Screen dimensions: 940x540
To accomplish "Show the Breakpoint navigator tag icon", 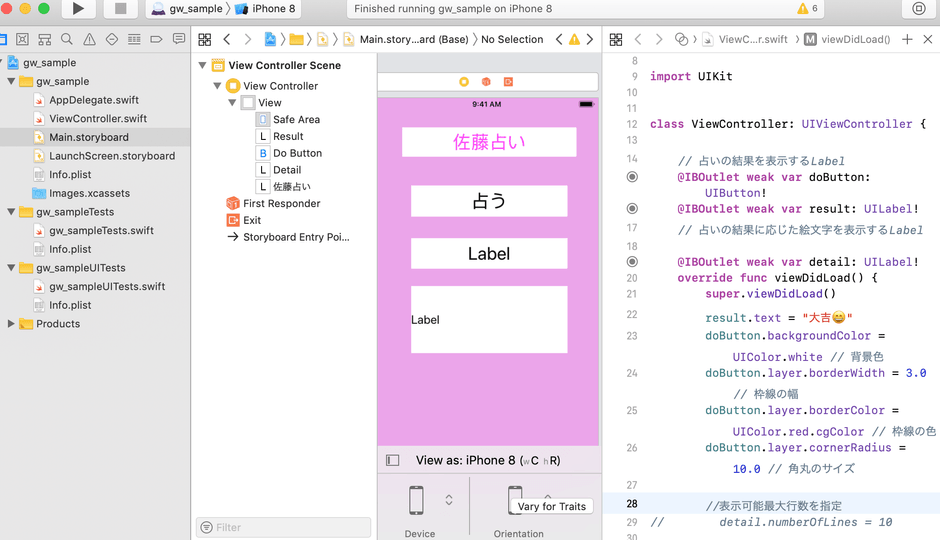I will coord(154,40).
